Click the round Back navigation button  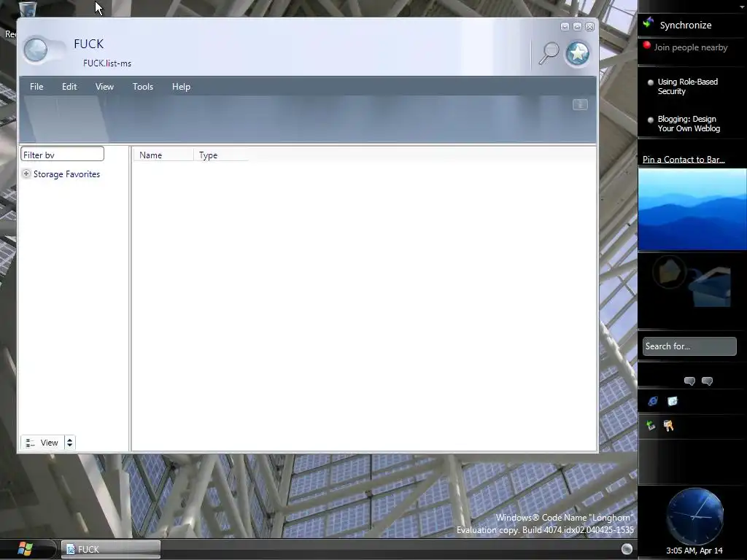coord(36,50)
